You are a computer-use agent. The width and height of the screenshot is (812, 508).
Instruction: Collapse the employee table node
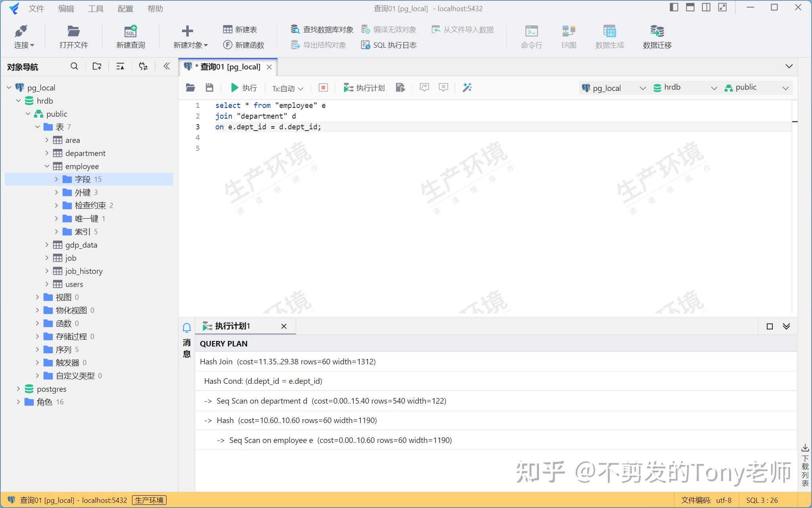point(47,166)
